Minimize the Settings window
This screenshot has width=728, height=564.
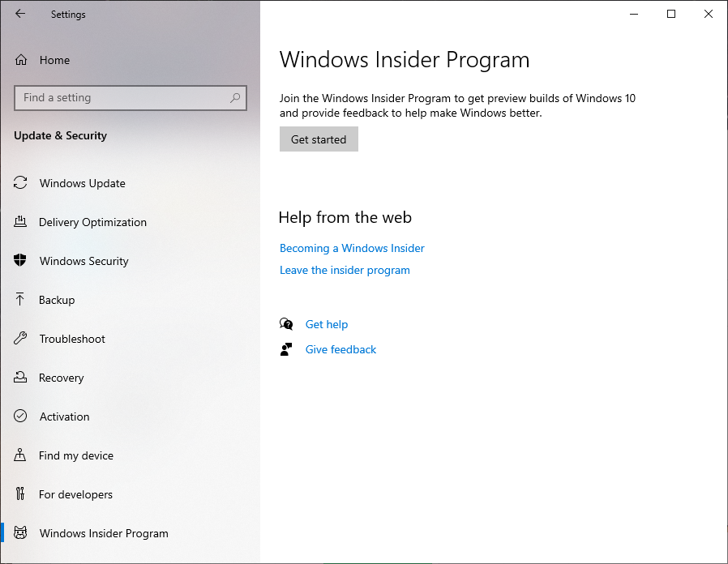[x=634, y=14]
